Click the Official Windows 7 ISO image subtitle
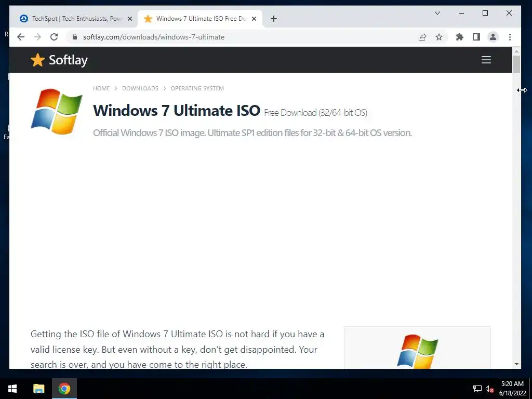532x399 pixels. click(x=252, y=132)
